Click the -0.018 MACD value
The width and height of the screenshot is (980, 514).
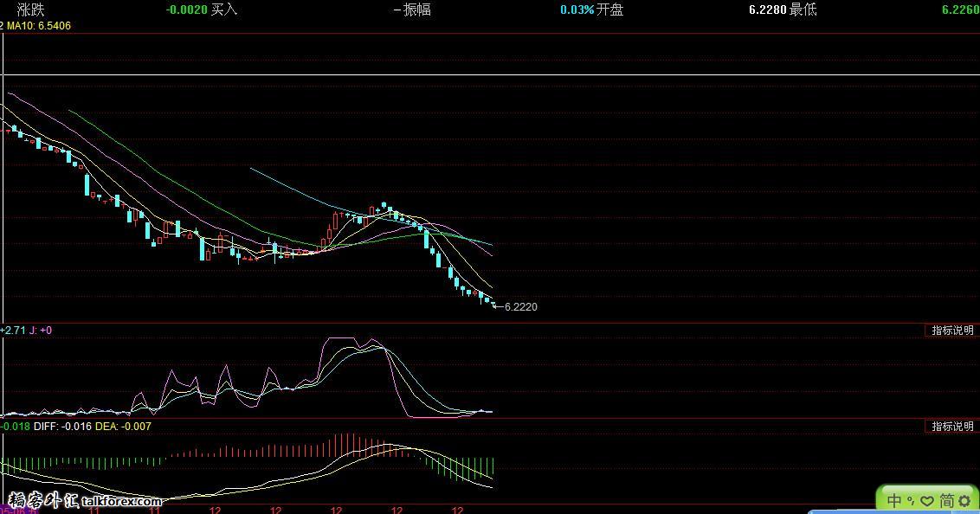tap(15, 427)
